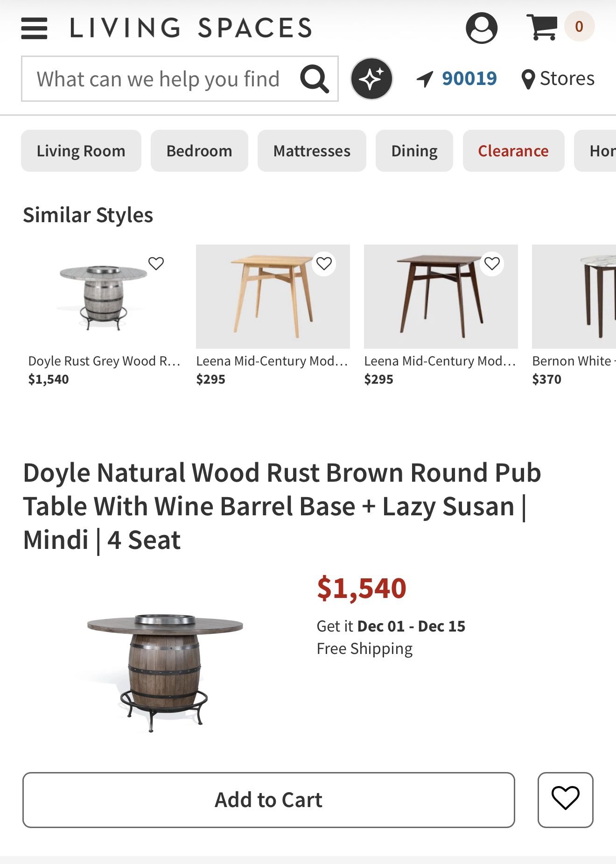Click Add to Cart button
The width and height of the screenshot is (616, 864).
[x=268, y=800]
